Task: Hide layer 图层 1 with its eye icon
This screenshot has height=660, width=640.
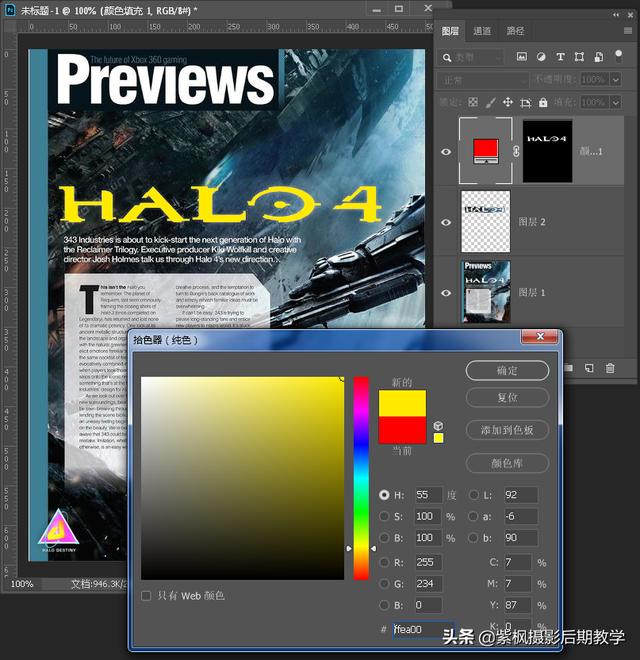Action: 446,293
